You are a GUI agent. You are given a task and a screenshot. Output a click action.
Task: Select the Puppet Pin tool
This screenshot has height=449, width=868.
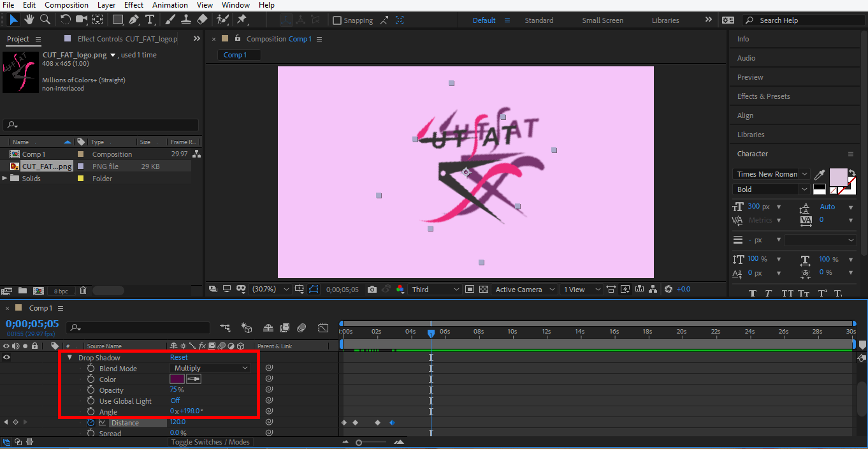(242, 20)
